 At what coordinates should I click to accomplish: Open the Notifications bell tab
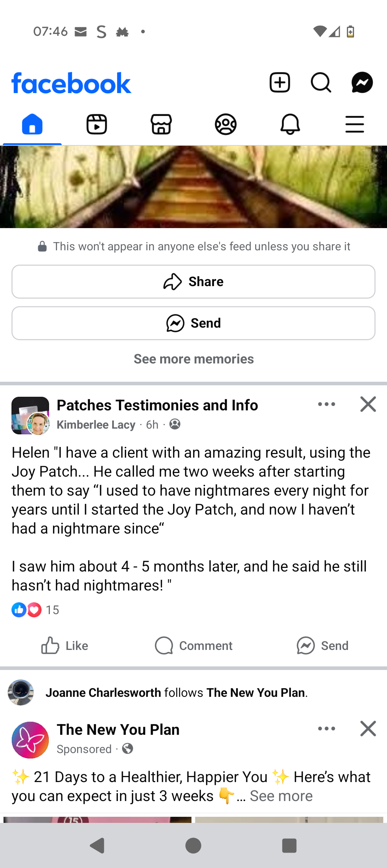pos(290,125)
